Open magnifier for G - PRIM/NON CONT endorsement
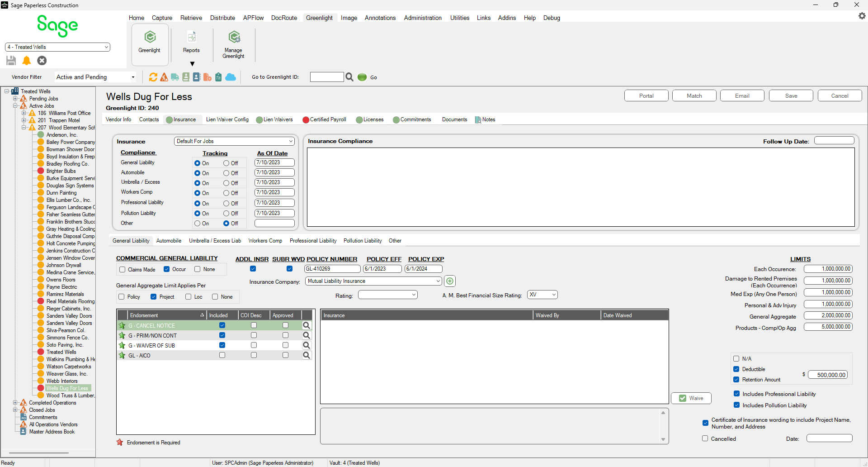Image resolution: width=868 pixels, height=467 pixels. pyautogui.click(x=307, y=335)
